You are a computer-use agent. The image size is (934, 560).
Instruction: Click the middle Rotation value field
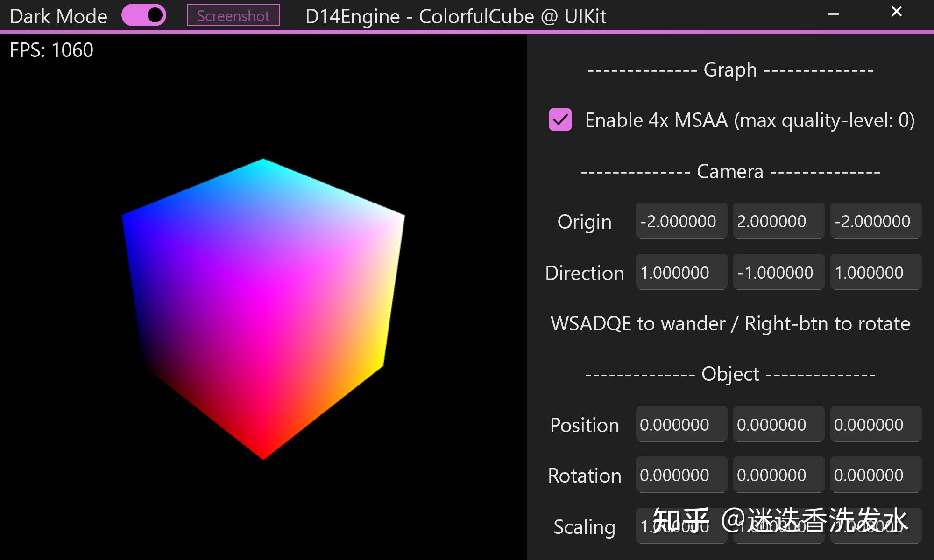(778, 475)
